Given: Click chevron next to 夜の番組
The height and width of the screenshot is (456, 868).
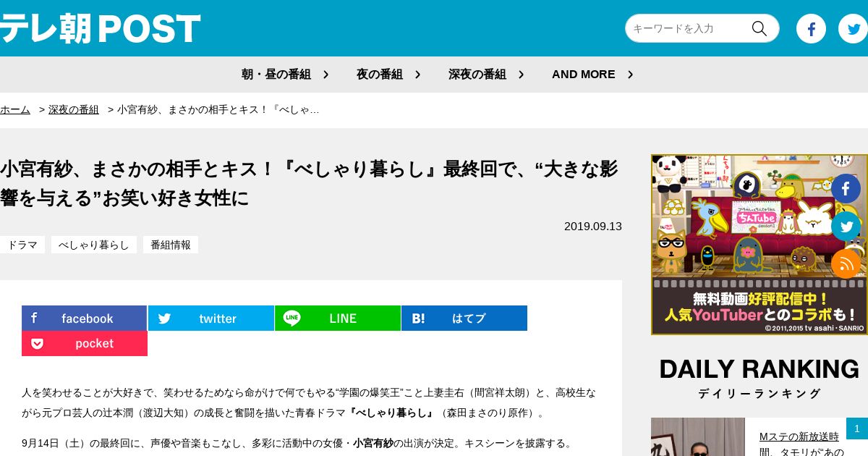Looking at the screenshot, I should click(417, 75).
